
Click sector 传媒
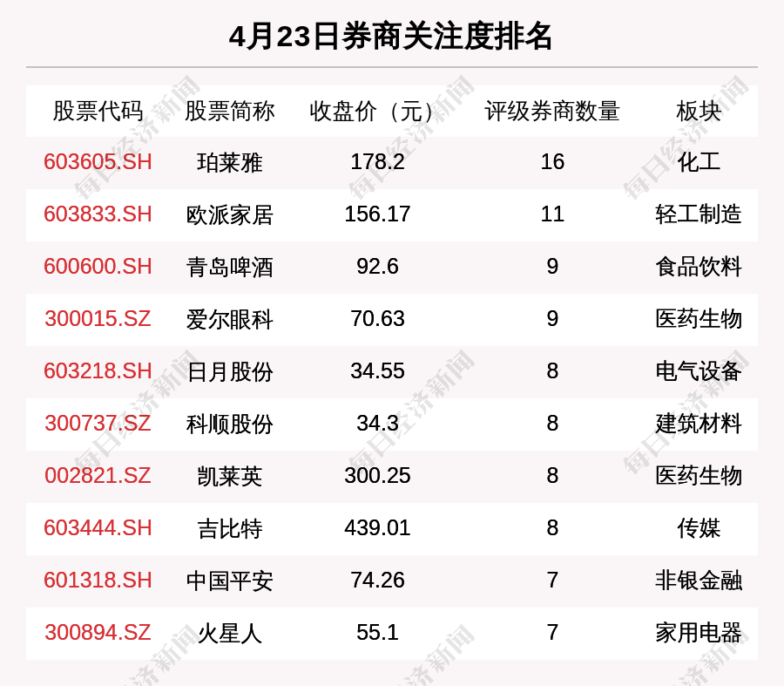(699, 528)
